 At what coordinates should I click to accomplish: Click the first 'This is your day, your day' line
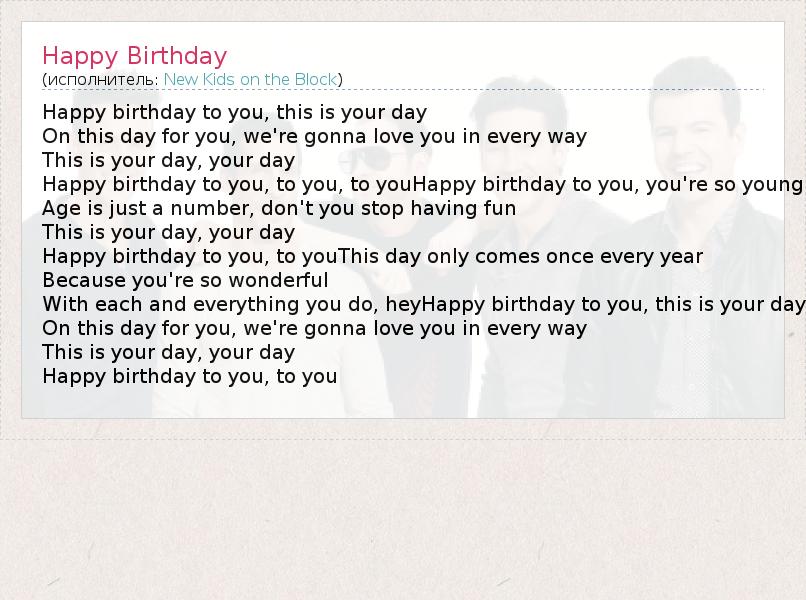click(169, 160)
